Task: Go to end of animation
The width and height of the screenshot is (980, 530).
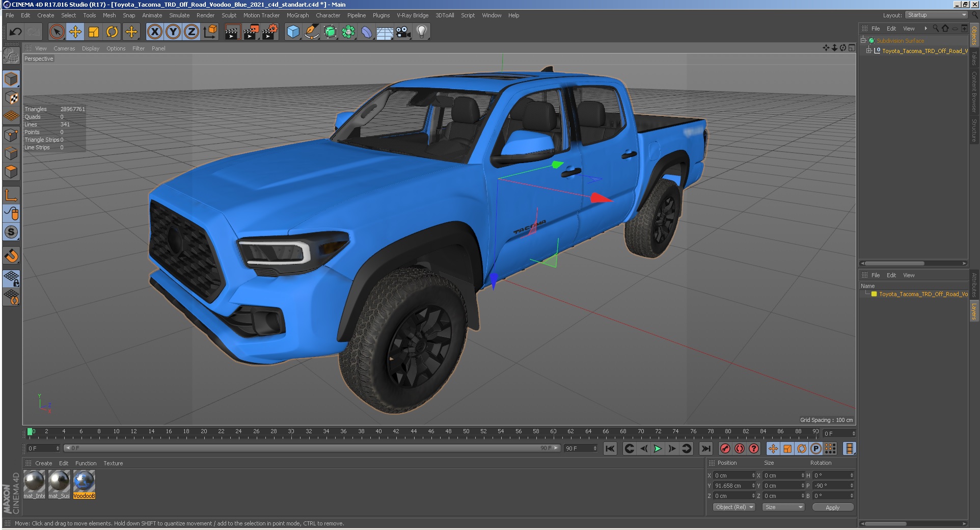Action: (x=705, y=448)
